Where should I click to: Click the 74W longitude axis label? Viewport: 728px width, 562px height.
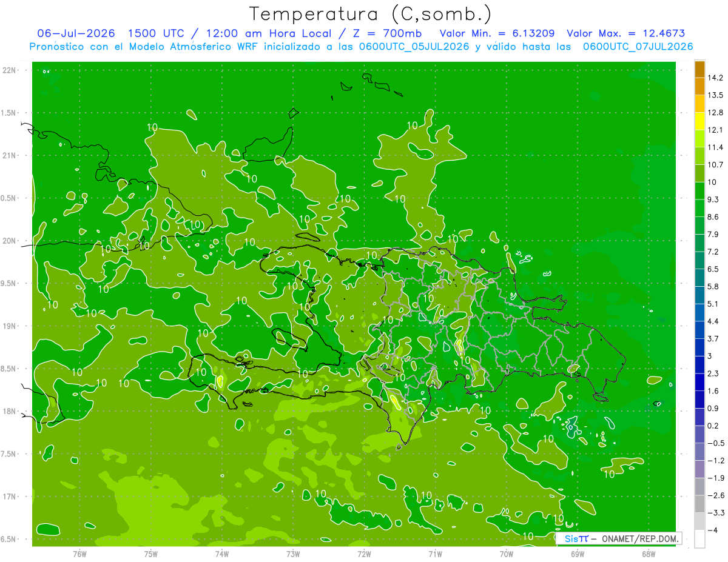222,553
